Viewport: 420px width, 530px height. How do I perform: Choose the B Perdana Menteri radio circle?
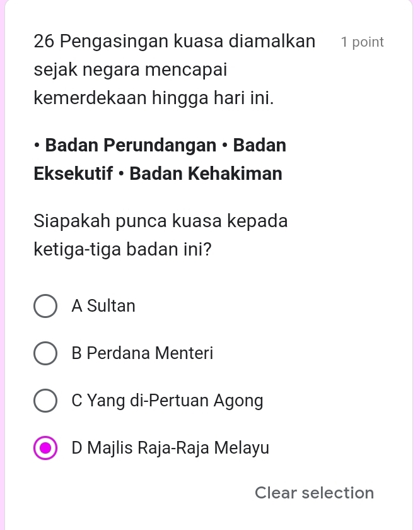[x=44, y=353]
